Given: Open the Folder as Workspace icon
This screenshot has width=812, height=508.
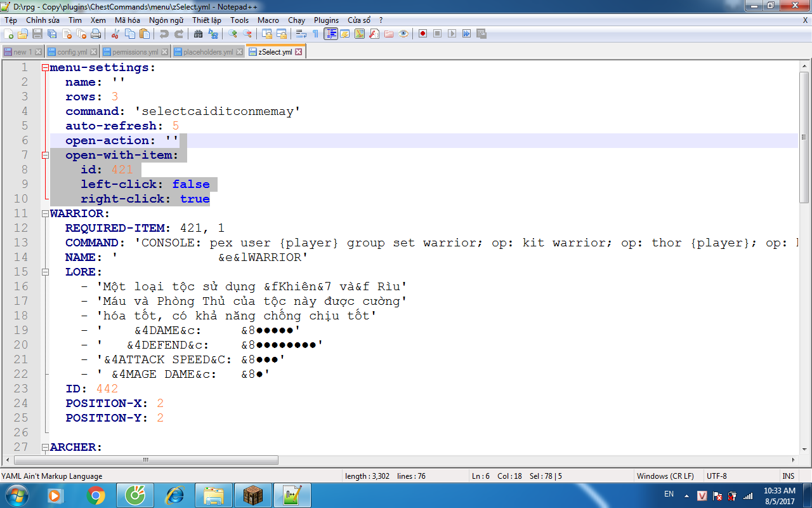Looking at the screenshot, I should pyautogui.click(x=389, y=34).
